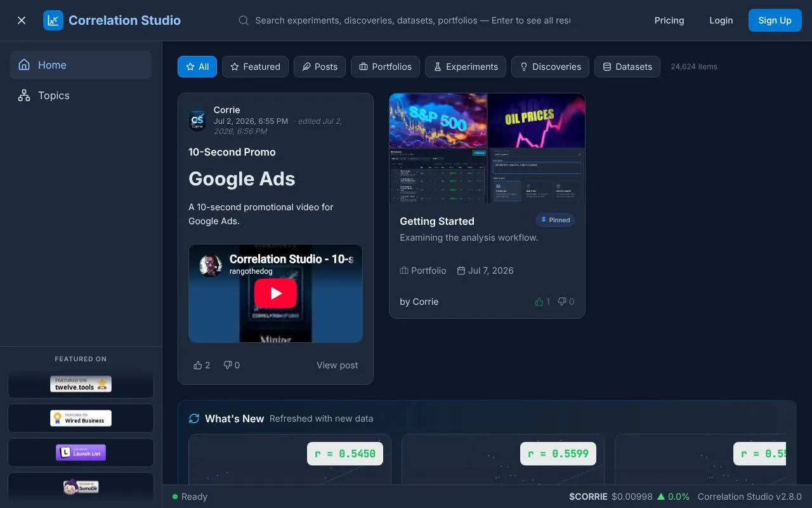Viewport: 812px width, 508px height.
Task: Upvote the Getting Started portfolio
Action: click(x=542, y=302)
